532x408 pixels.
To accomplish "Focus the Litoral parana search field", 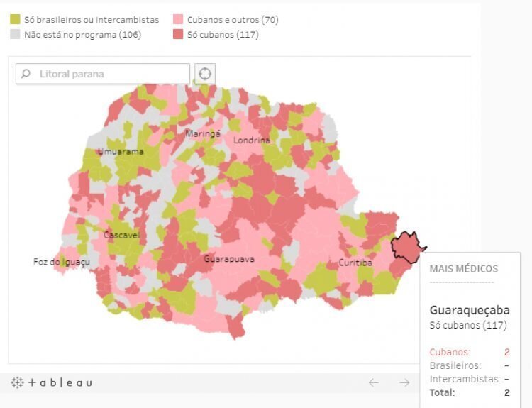I will tap(102, 74).
